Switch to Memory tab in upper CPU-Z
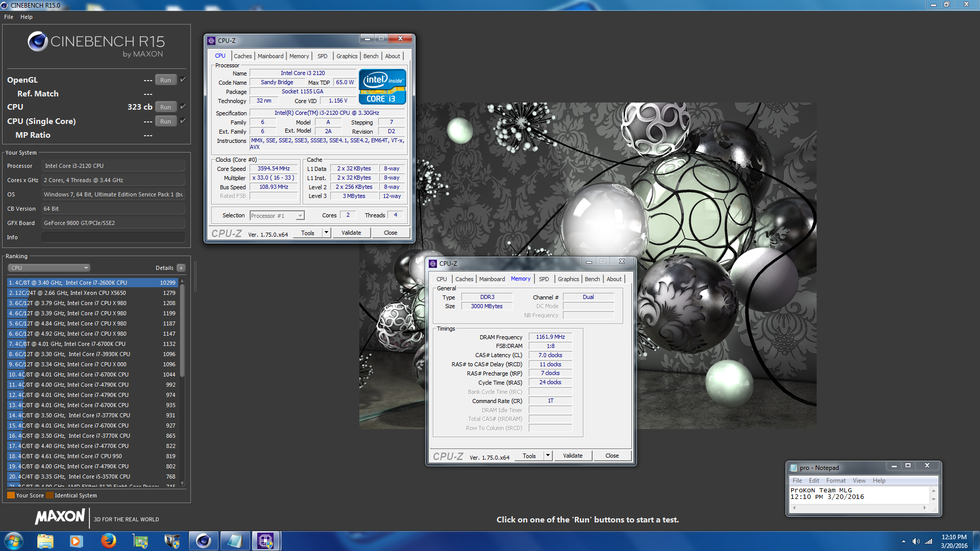The height and width of the screenshot is (551, 980). [x=299, y=56]
